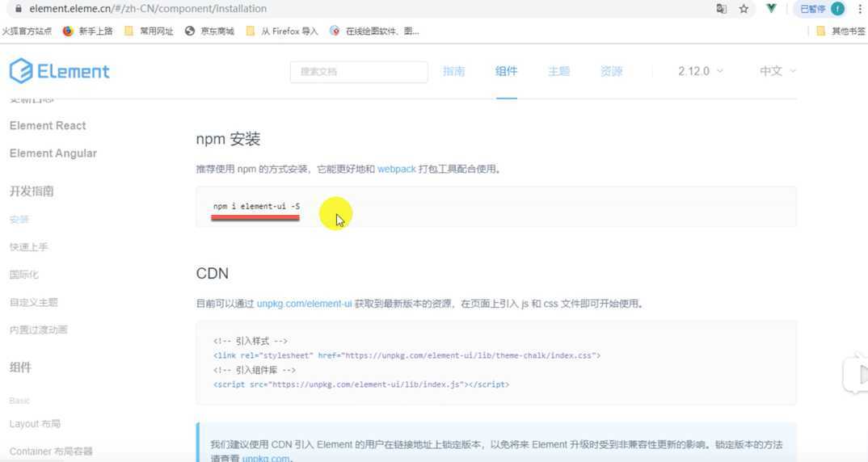Click the 引入组件库 comment line
Image resolution: width=868 pixels, height=462 pixels.
click(x=255, y=370)
